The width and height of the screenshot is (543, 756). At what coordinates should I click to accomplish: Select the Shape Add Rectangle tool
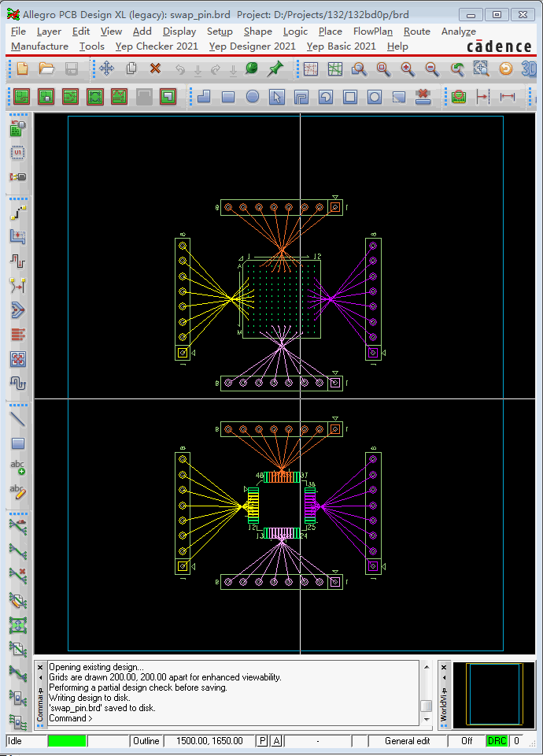[x=228, y=97]
